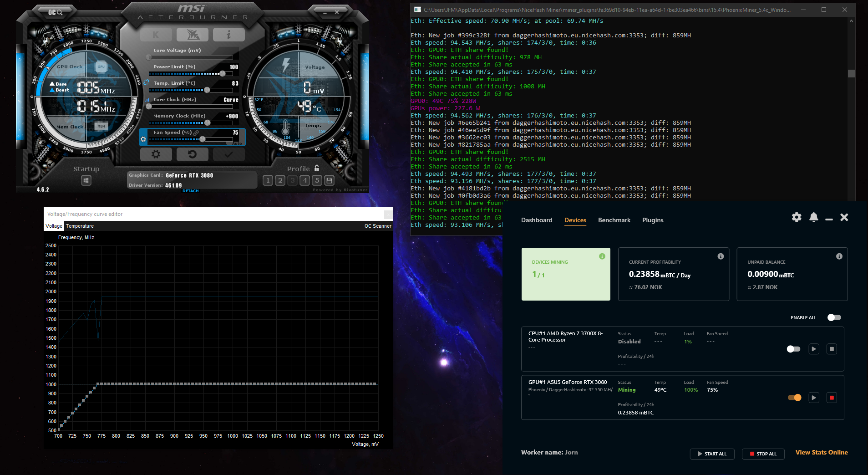Click the Afterburner jet logo button
The image size is (868, 475).
click(192, 35)
